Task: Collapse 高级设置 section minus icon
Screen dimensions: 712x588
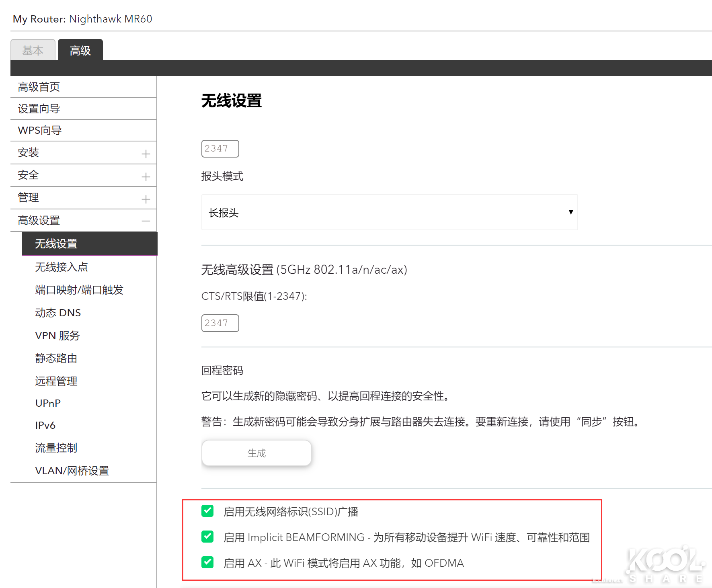Action: [x=146, y=221]
